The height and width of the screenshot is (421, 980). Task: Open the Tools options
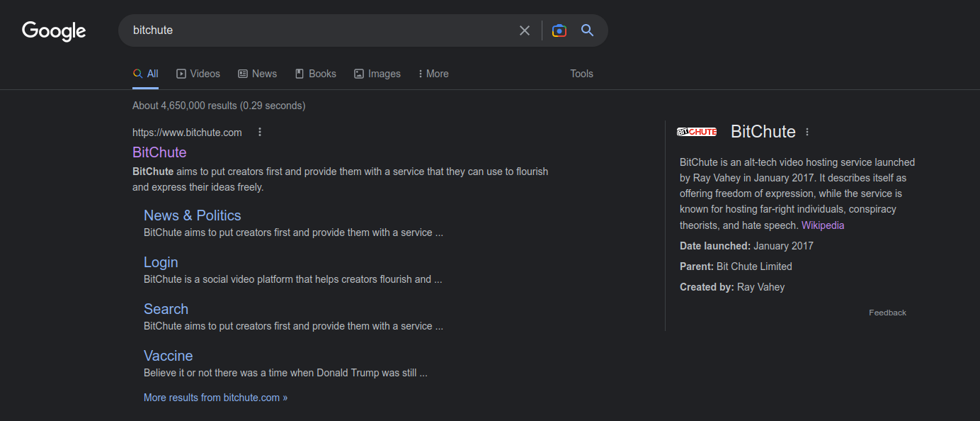coord(581,74)
